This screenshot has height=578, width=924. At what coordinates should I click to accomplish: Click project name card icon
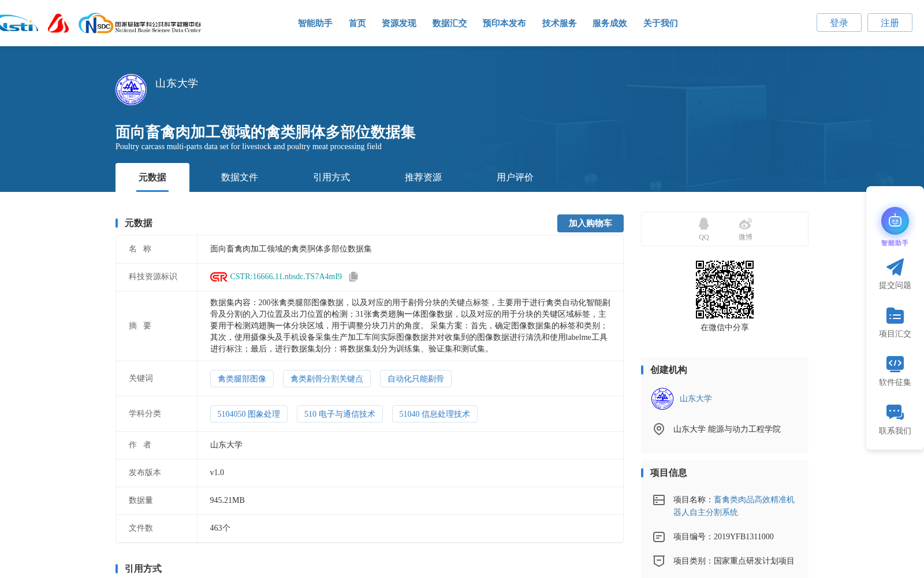click(659, 500)
